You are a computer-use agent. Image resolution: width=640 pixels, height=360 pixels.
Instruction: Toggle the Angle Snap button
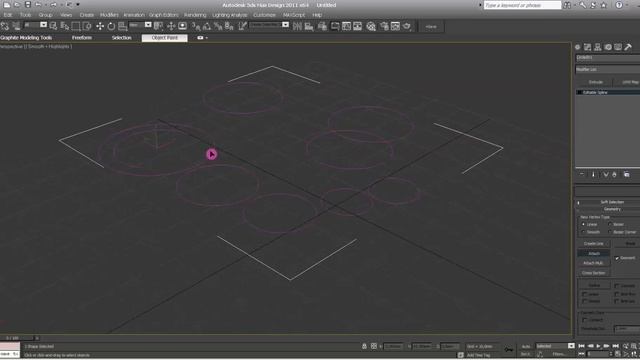(207, 26)
